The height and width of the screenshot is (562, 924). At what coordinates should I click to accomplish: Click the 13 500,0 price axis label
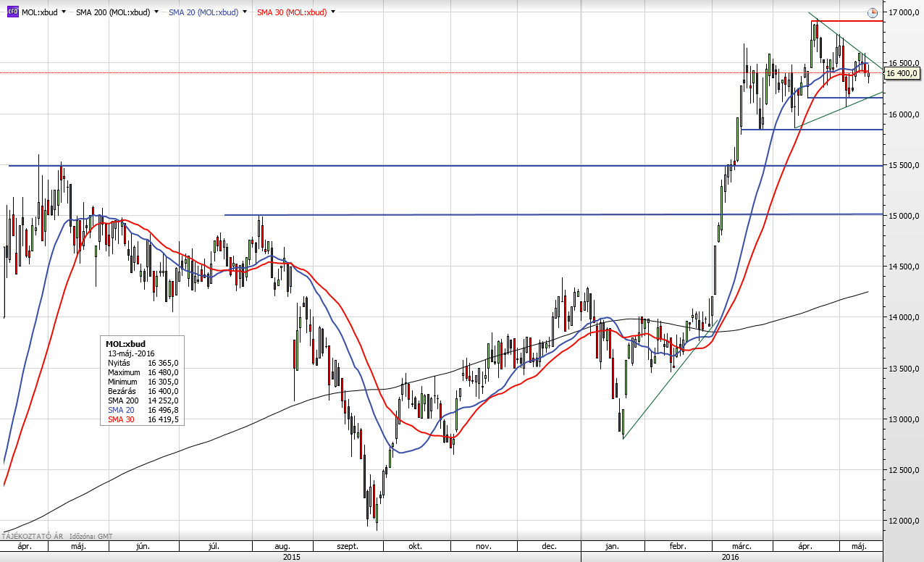[904, 369]
